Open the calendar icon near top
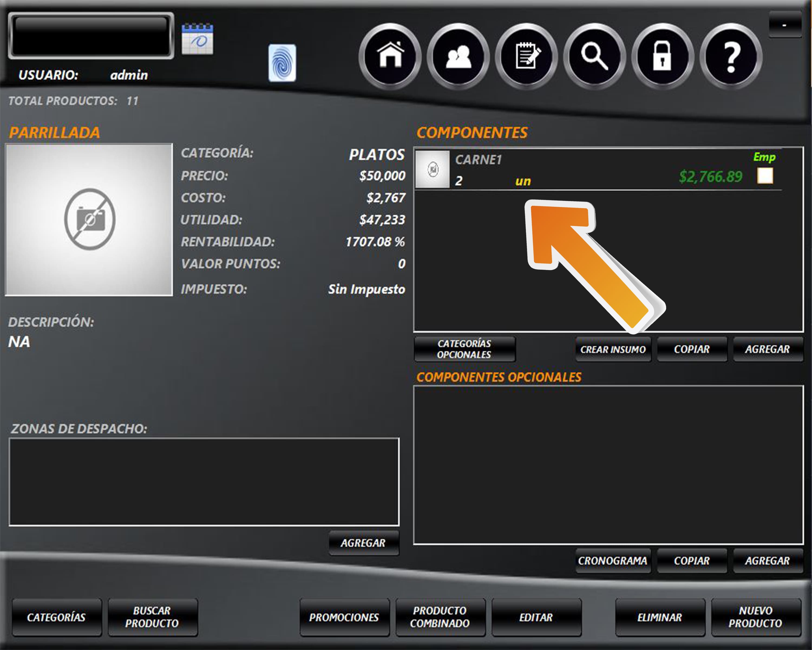 [x=197, y=39]
